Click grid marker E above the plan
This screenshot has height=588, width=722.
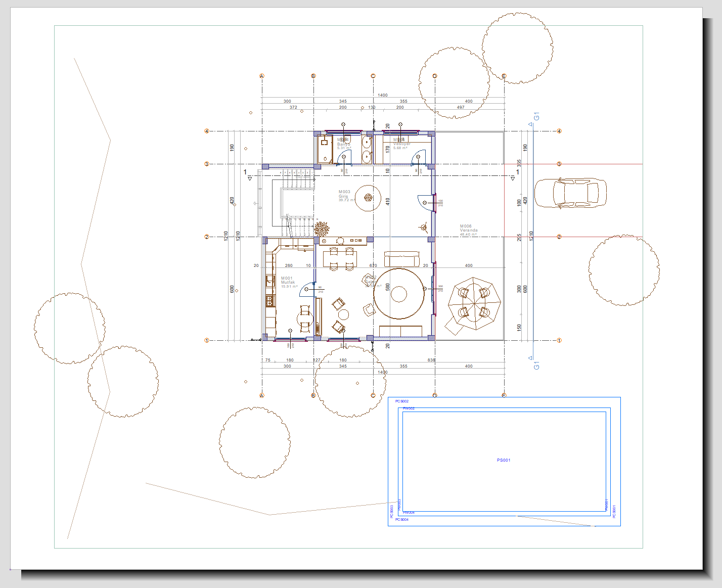coord(504,76)
